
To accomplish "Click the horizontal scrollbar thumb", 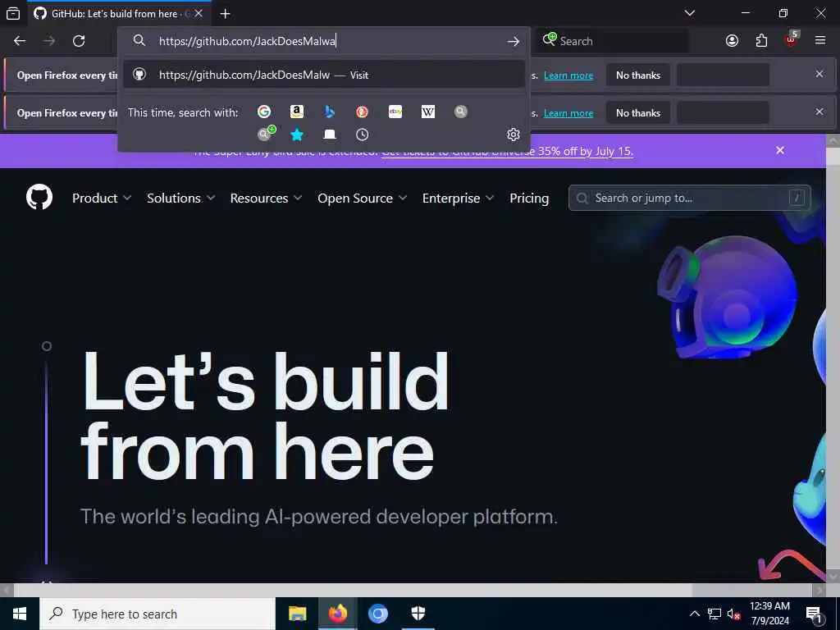I will point(353,590).
